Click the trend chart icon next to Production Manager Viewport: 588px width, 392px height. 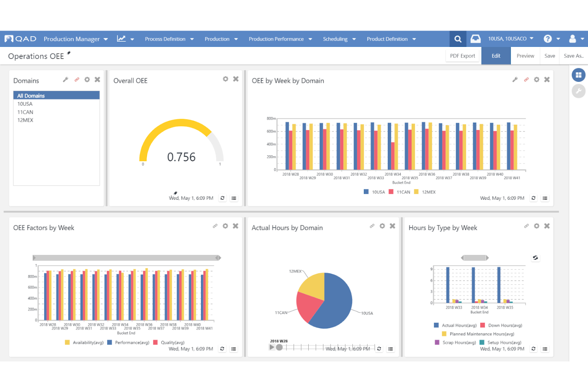(122, 39)
